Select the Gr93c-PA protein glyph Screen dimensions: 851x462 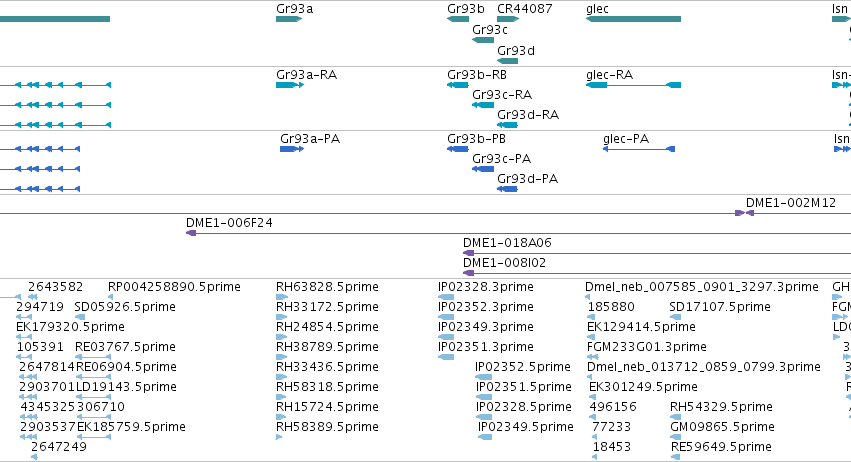pyautogui.click(x=483, y=169)
